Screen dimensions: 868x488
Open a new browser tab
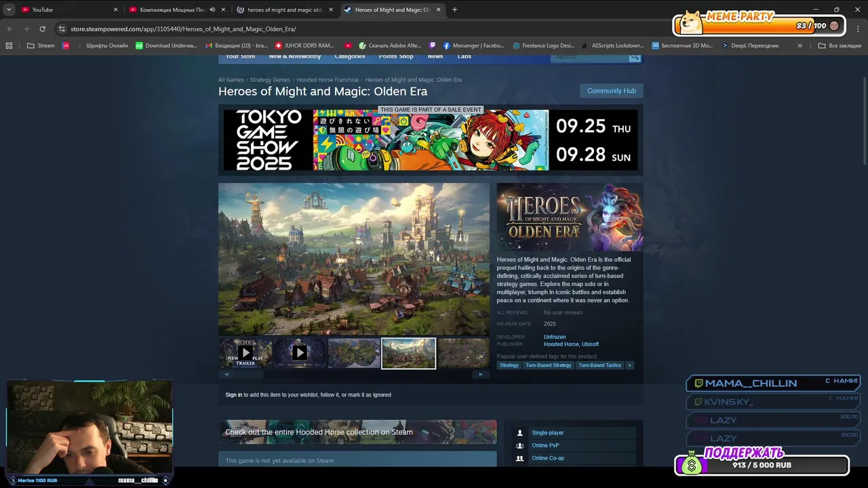(x=454, y=9)
